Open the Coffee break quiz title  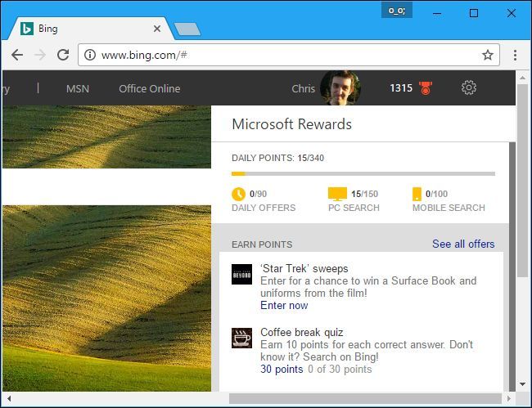tap(302, 333)
